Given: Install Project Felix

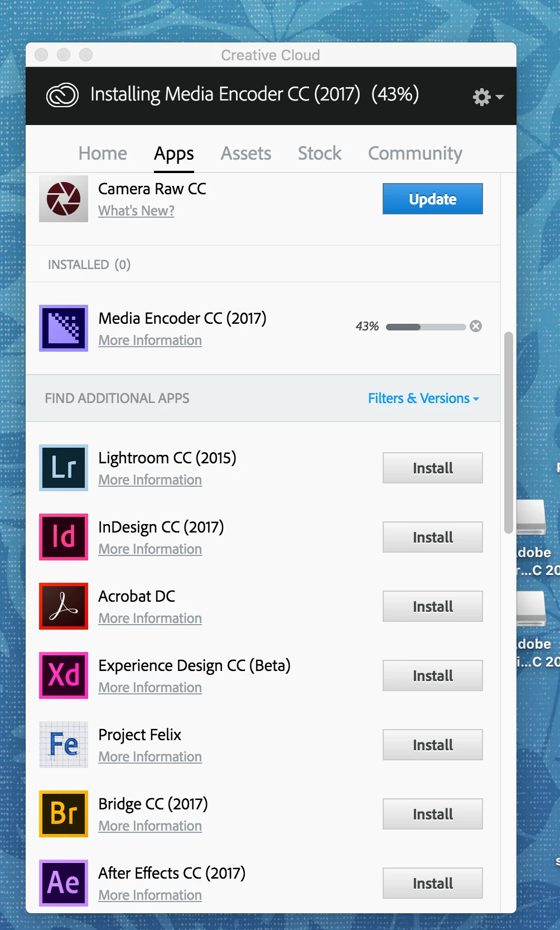Looking at the screenshot, I should point(433,745).
